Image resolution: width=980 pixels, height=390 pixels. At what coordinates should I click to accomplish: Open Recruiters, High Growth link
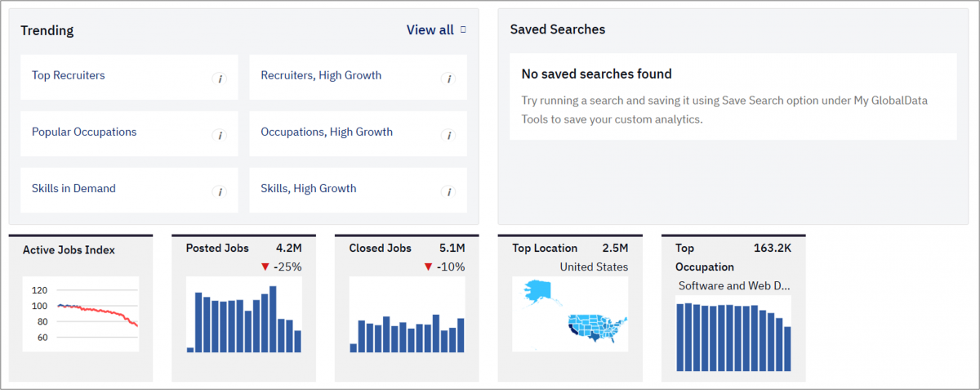click(321, 75)
